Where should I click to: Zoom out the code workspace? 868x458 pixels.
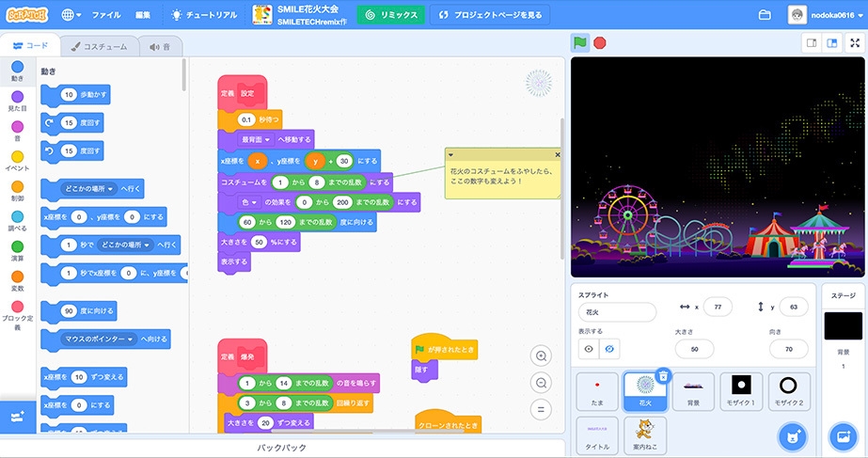click(541, 383)
